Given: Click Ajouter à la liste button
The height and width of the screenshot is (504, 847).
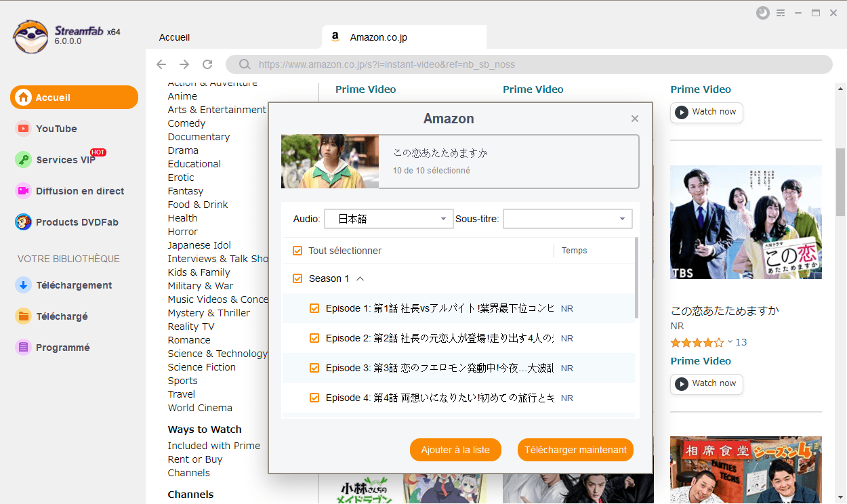Looking at the screenshot, I should pyautogui.click(x=455, y=450).
